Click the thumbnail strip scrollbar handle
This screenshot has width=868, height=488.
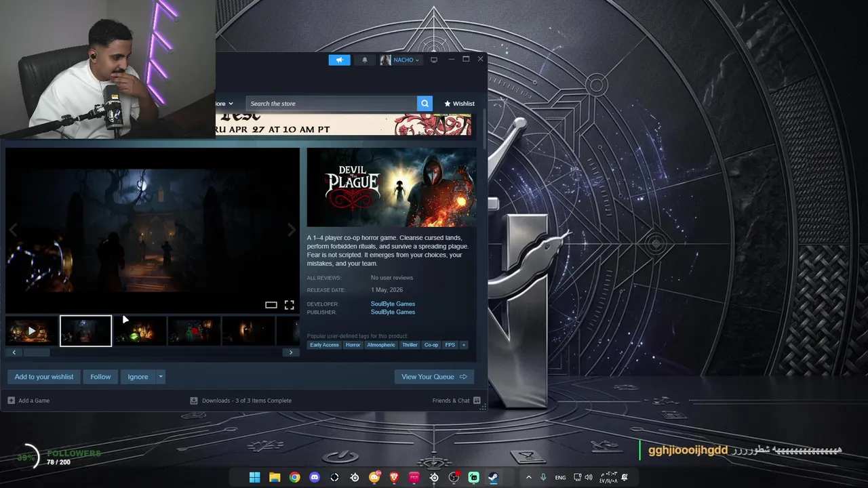tap(36, 352)
